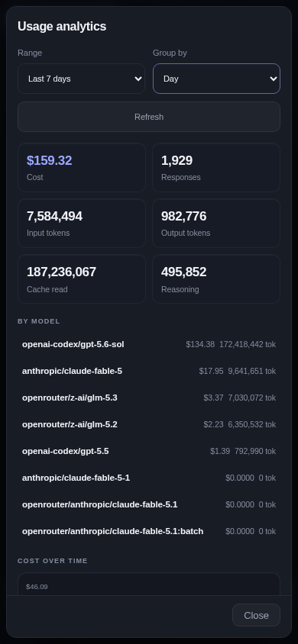Select the $159.32 Cost card
The image size is (298, 644).
[82, 168]
